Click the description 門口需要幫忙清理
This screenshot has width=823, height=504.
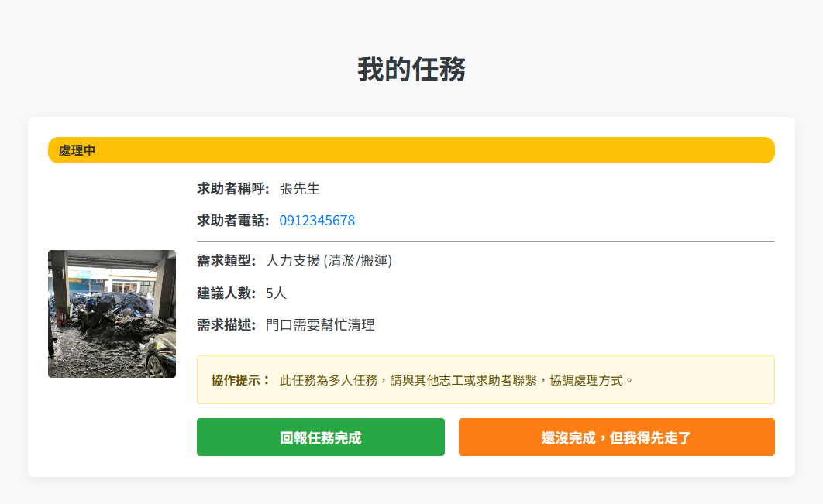point(321,325)
